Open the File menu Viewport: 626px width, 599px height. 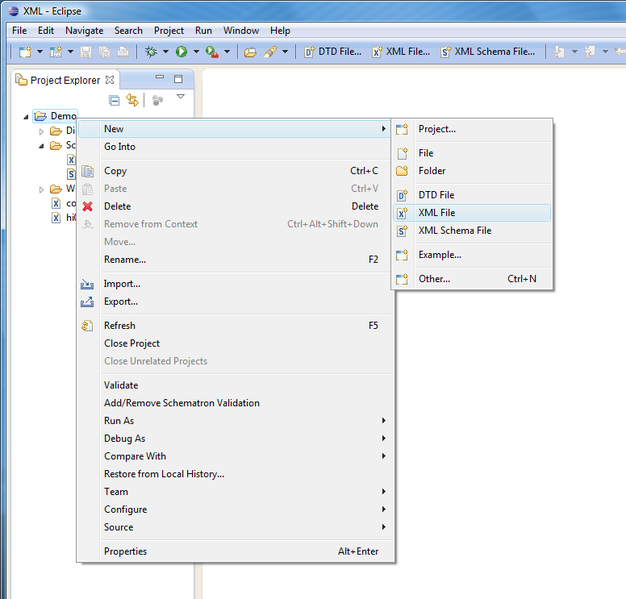point(19,31)
